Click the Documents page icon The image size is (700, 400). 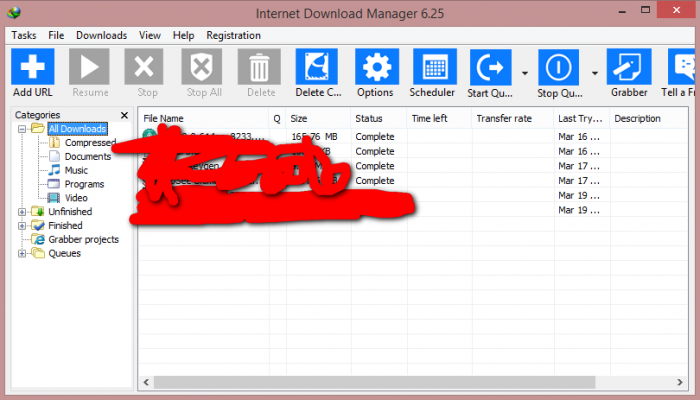pos(54,156)
